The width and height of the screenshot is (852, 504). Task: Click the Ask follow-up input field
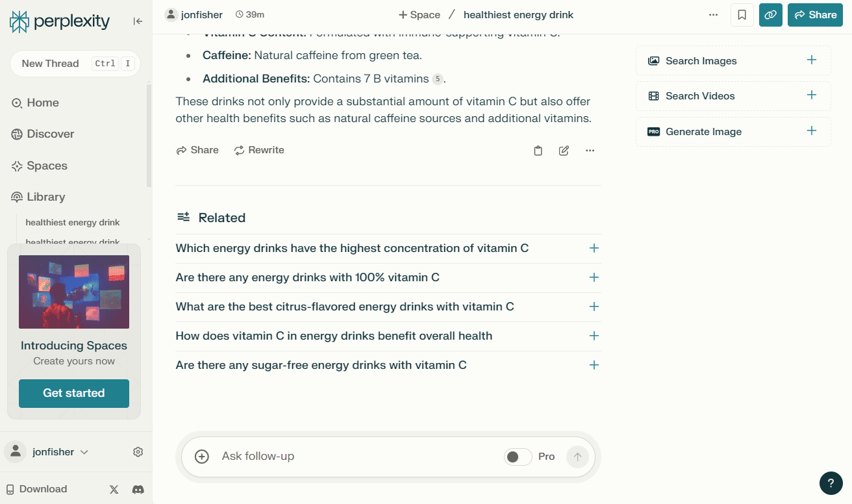click(x=357, y=457)
